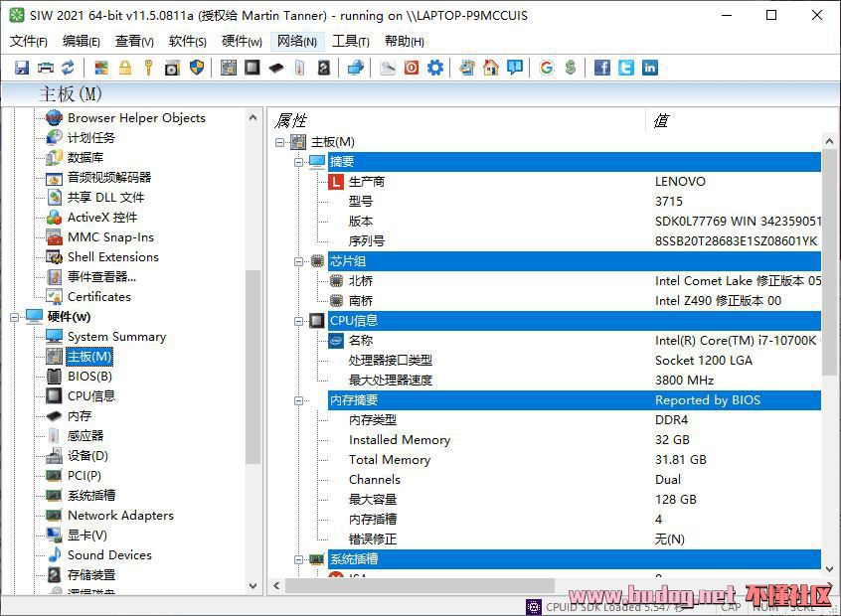
Task: Select BIOS(B) in the hardware tree
Action: (89, 377)
